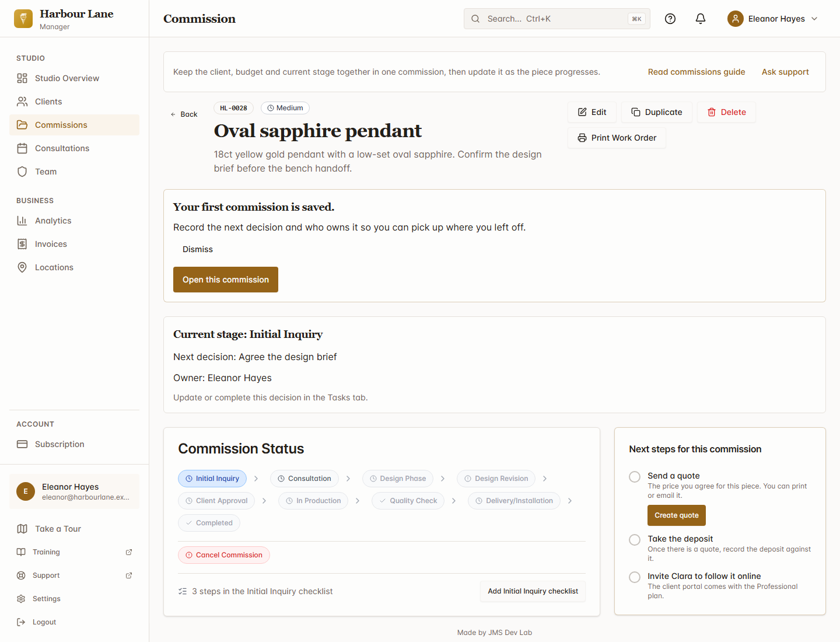Click the Studio Overview grid icon
The width and height of the screenshot is (840, 642).
click(x=22, y=78)
